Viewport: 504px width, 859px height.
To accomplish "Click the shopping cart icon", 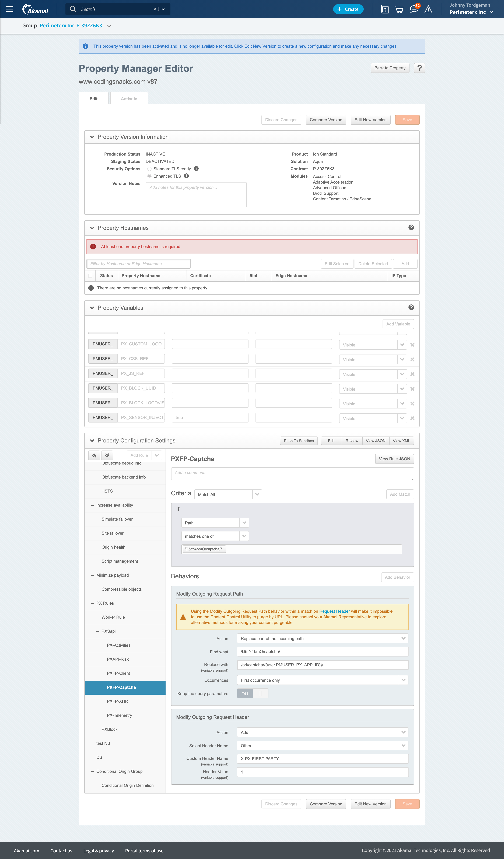I will point(399,9).
